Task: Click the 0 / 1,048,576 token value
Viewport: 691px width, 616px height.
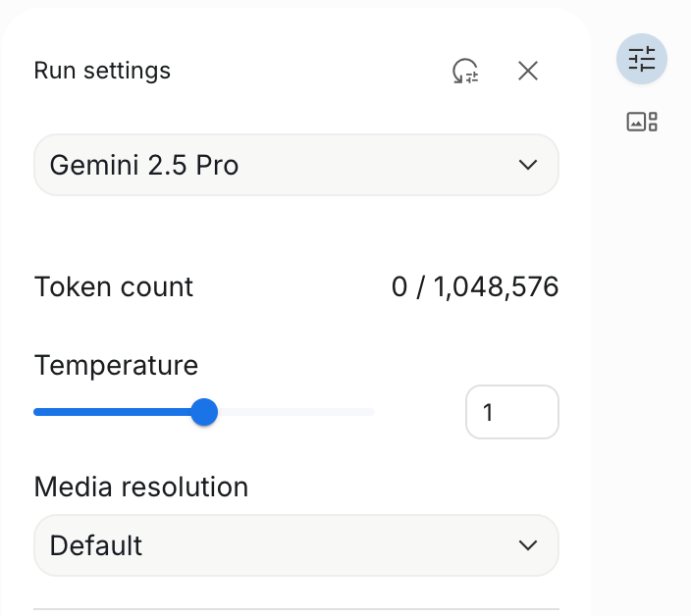Action: [475, 287]
